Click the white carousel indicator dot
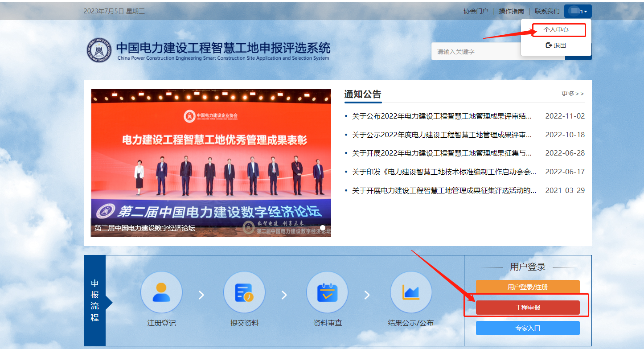The image size is (644, 349). [x=323, y=228]
